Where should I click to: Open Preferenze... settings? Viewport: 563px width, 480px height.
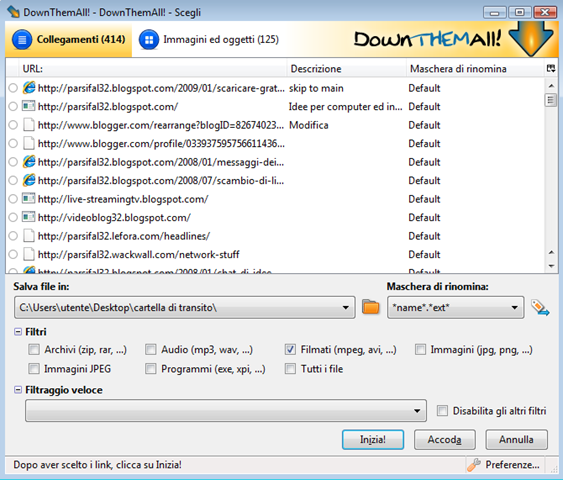click(512, 465)
